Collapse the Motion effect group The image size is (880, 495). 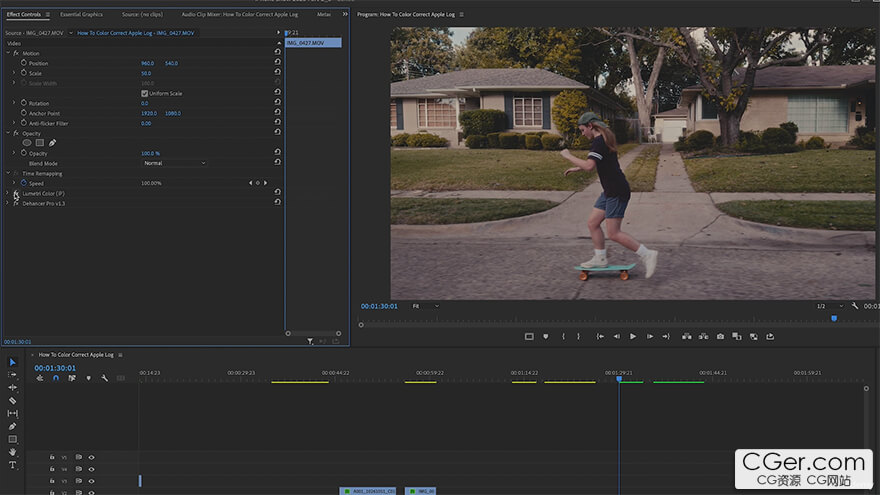[x=8, y=53]
